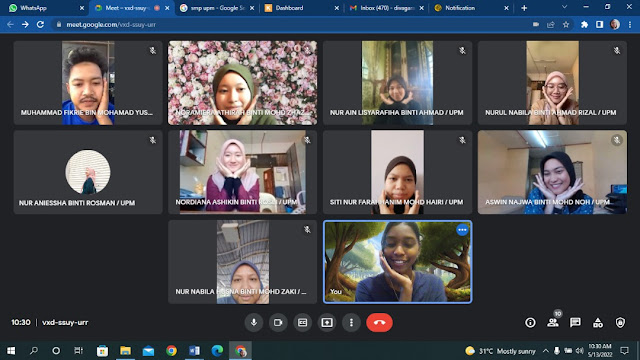
Task: Toggle the browser side panel icon
Action: (x=599, y=24)
